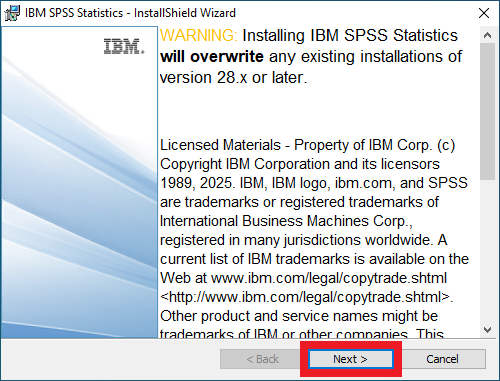The image size is (500, 381).
Task: Click the 'Other product and service names' line
Action: pyautogui.click(x=299, y=316)
